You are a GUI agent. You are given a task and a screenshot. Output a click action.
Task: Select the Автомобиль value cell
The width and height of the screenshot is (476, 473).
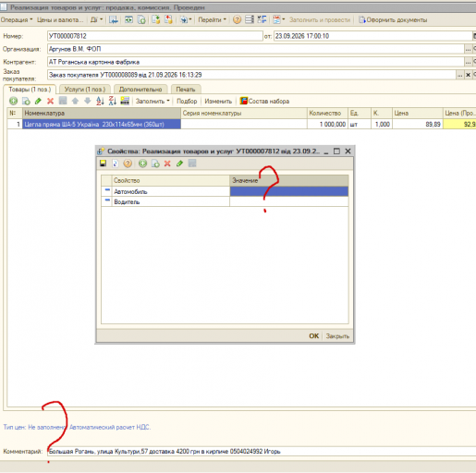(289, 191)
